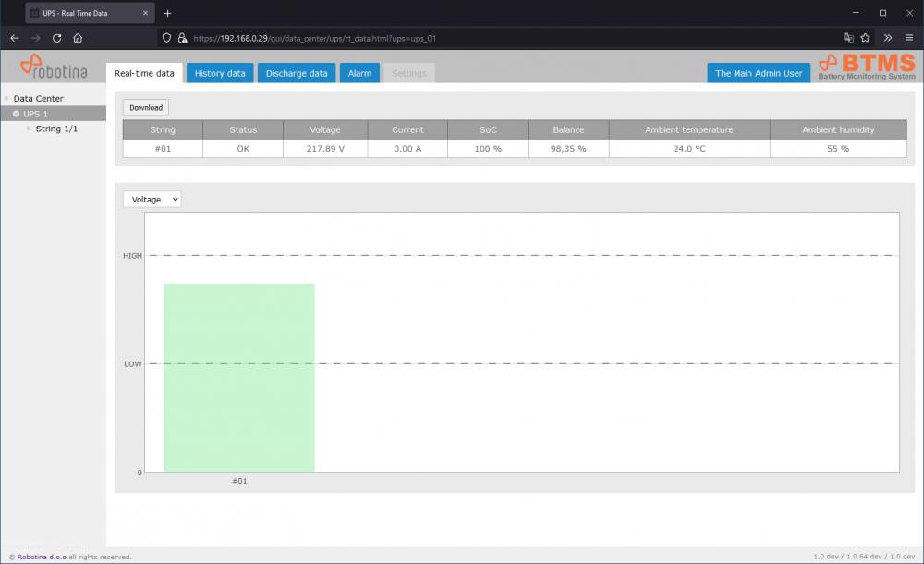Click the padlock connection security icon
The width and height of the screenshot is (924, 564).
(183, 38)
